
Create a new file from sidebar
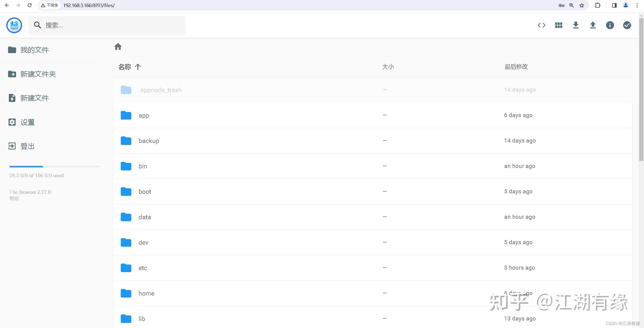(x=34, y=98)
